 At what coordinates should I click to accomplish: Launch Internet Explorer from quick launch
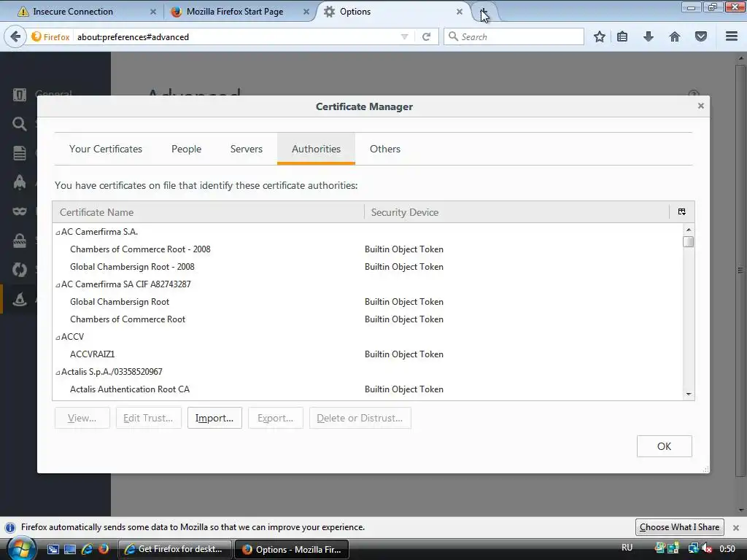(87, 549)
